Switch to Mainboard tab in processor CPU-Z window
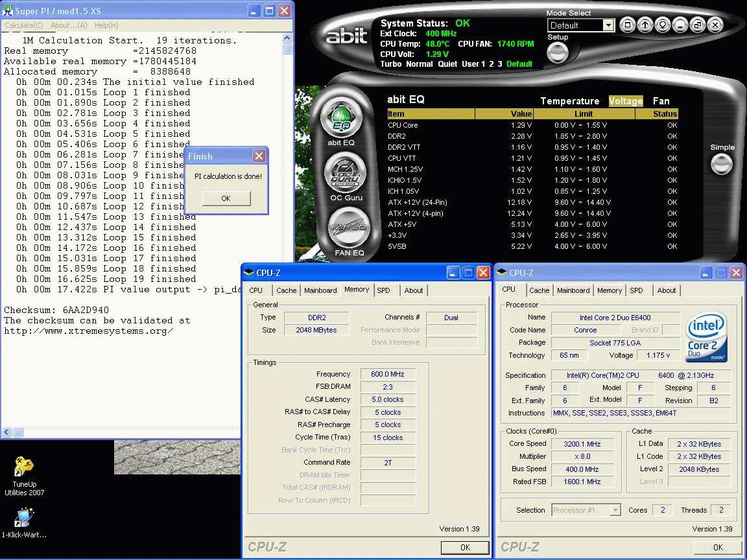747x560 pixels. point(573,290)
